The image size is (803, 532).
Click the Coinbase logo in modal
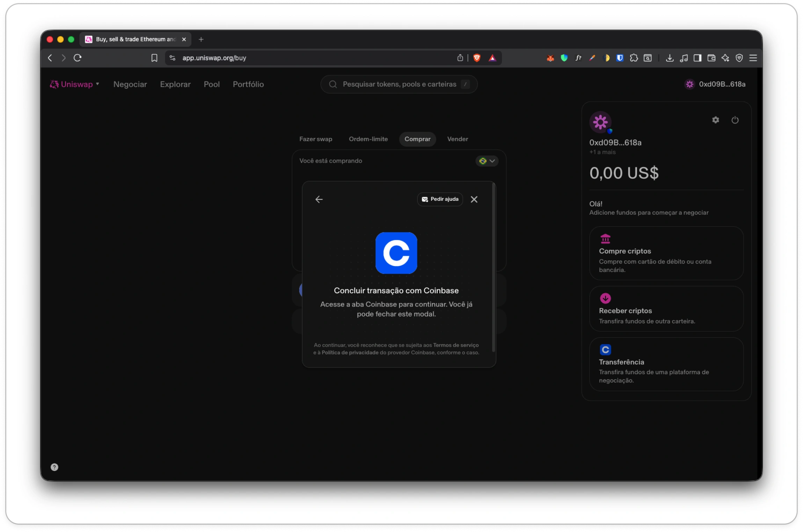pos(396,253)
